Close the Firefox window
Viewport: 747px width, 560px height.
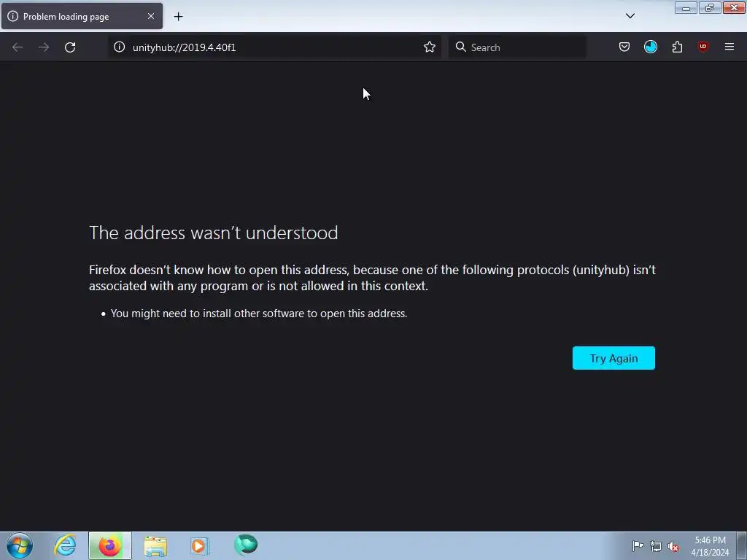[734, 7]
